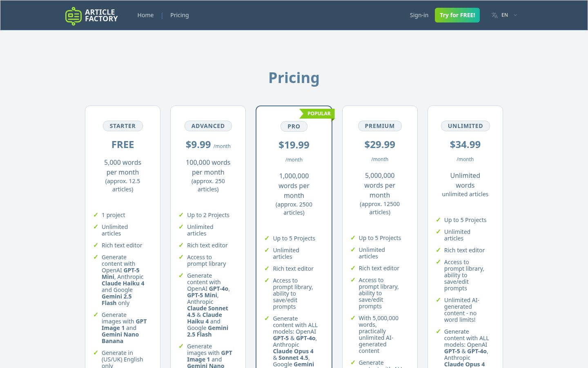Click Premium plan 'Up to 5 Projects' checkmark
This screenshot has height=368, width=588.
click(353, 238)
